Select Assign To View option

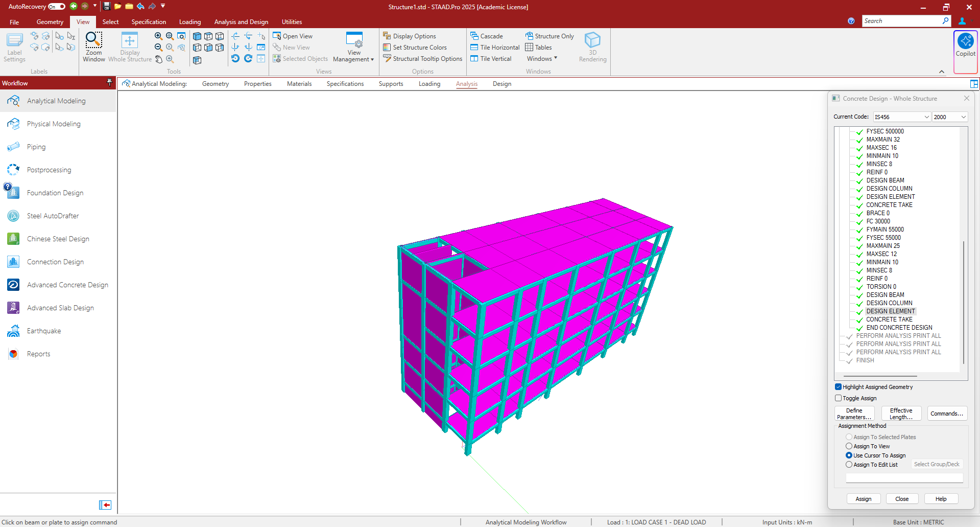tap(849, 446)
